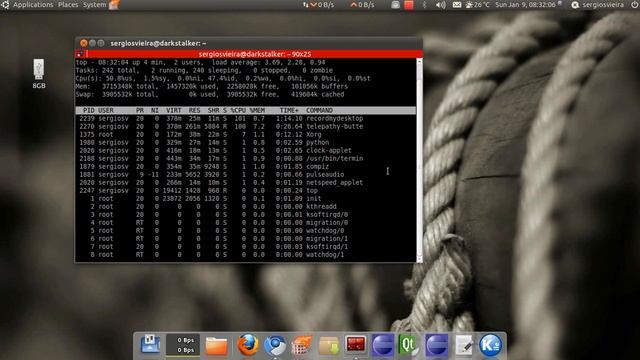Minimize the terminal window
640x360 pixels.
pyautogui.click(x=93, y=43)
